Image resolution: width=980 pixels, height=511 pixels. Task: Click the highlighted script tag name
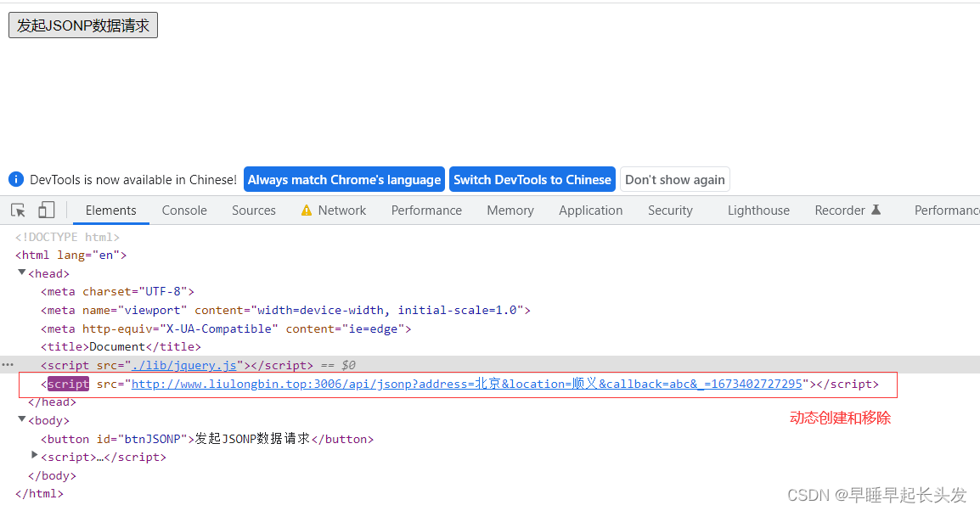pos(68,384)
